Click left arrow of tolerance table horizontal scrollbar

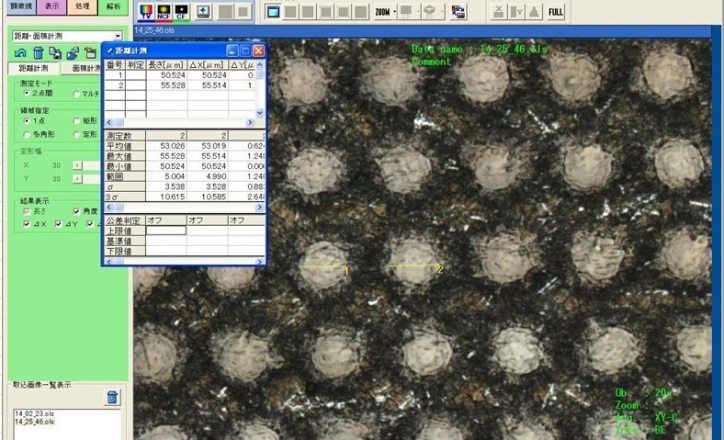coord(109,261)
